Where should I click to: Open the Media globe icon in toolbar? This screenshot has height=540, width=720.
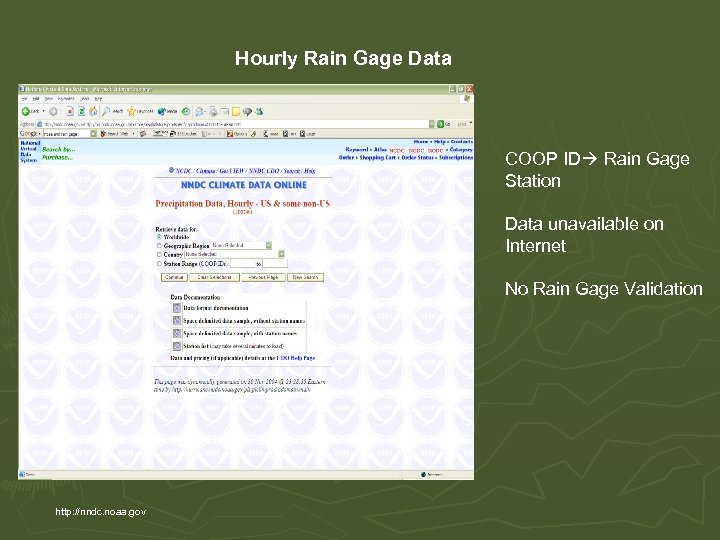pos(162,111)
